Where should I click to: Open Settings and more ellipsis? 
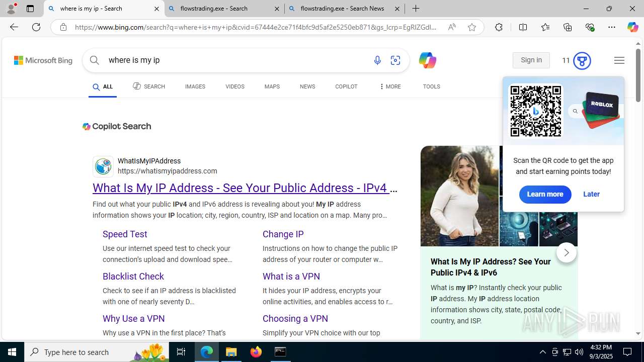(x=612, y=27)
